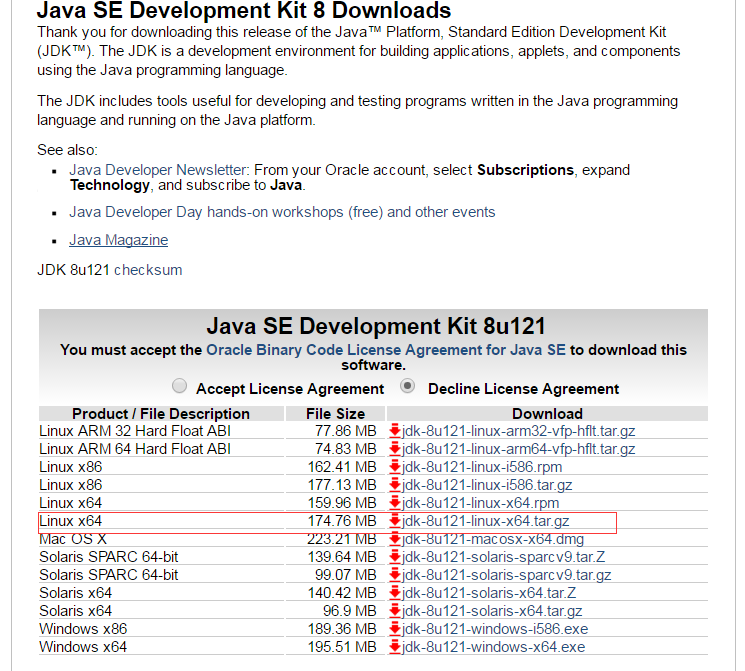Download jdk-8u121-windows-i586.exe file link
Viewport: 745px width, 671px height.
click(495, 629)
